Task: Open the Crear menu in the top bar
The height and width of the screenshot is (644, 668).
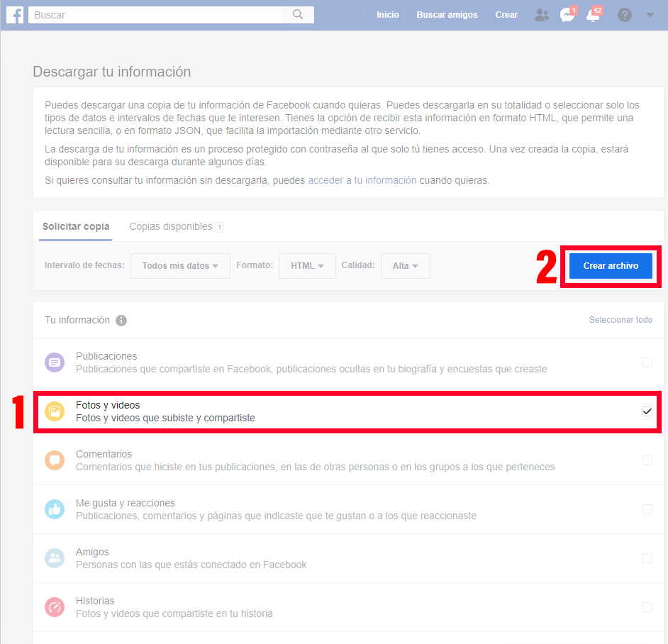Action: 506,15
